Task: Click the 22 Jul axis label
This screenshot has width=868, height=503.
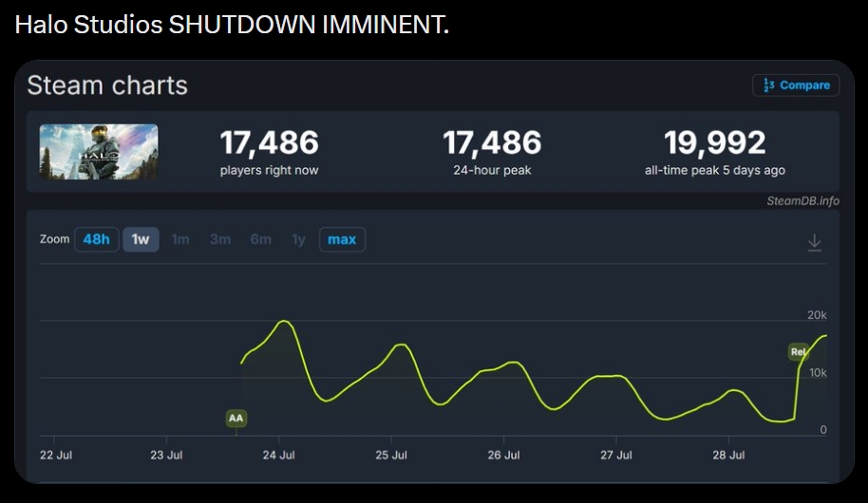Action: click(56, 455)
